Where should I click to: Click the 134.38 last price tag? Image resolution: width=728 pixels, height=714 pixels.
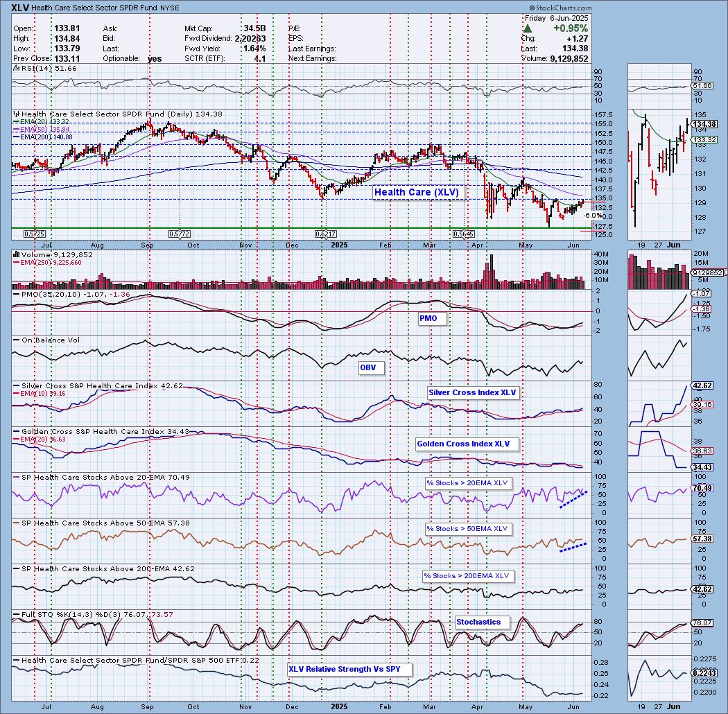(x=704, y=124)
